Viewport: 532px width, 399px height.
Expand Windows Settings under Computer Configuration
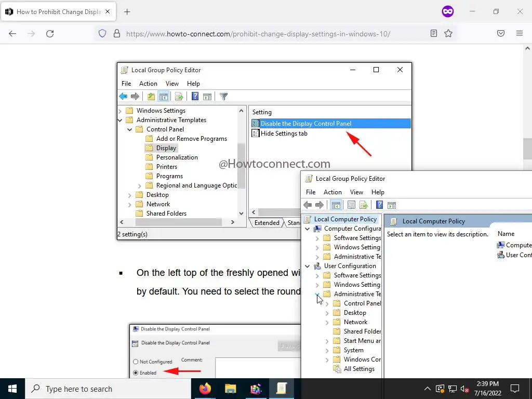317,248
